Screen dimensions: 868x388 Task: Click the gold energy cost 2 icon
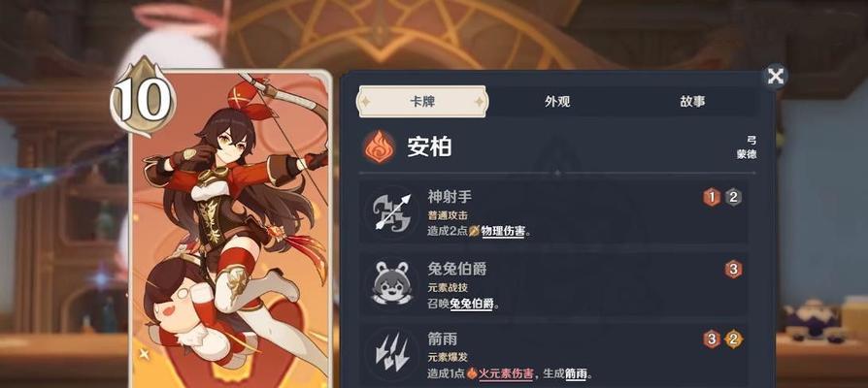pyautogui.click(x=733, y=339)
